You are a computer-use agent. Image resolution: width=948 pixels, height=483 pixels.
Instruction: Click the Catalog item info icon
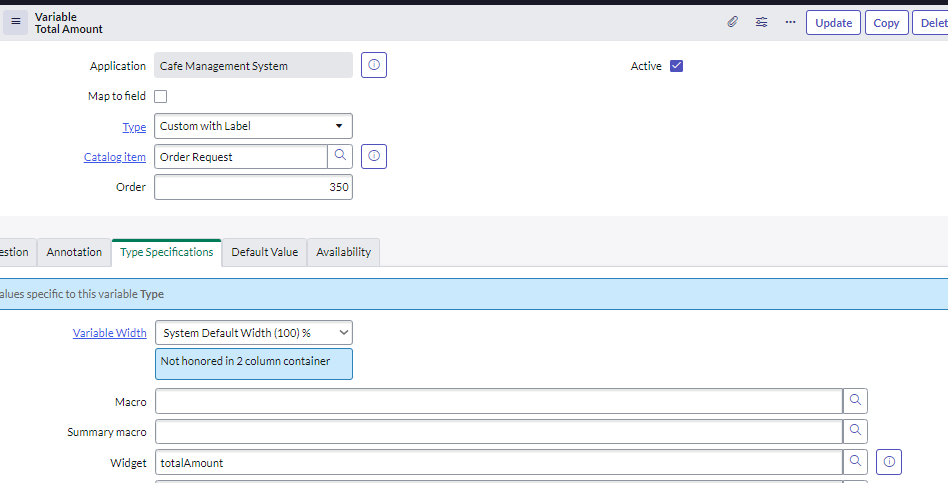click(374, 156)
